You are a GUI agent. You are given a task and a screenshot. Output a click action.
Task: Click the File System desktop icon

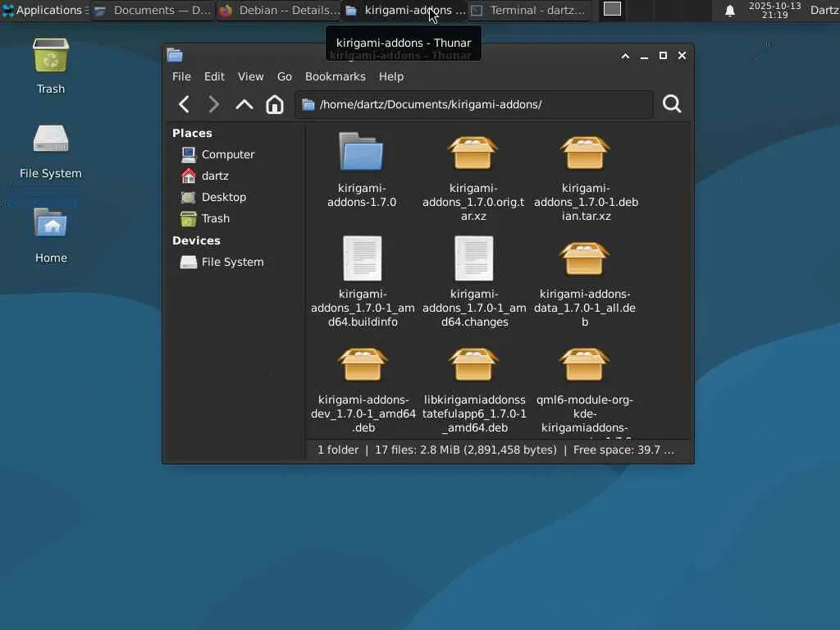(51, 139)
